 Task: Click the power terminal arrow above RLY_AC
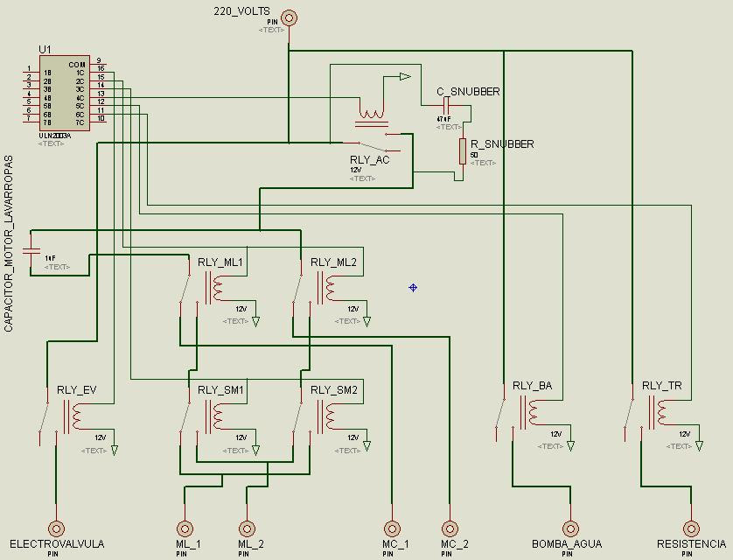pyautogui.click(x=405, y=76)
